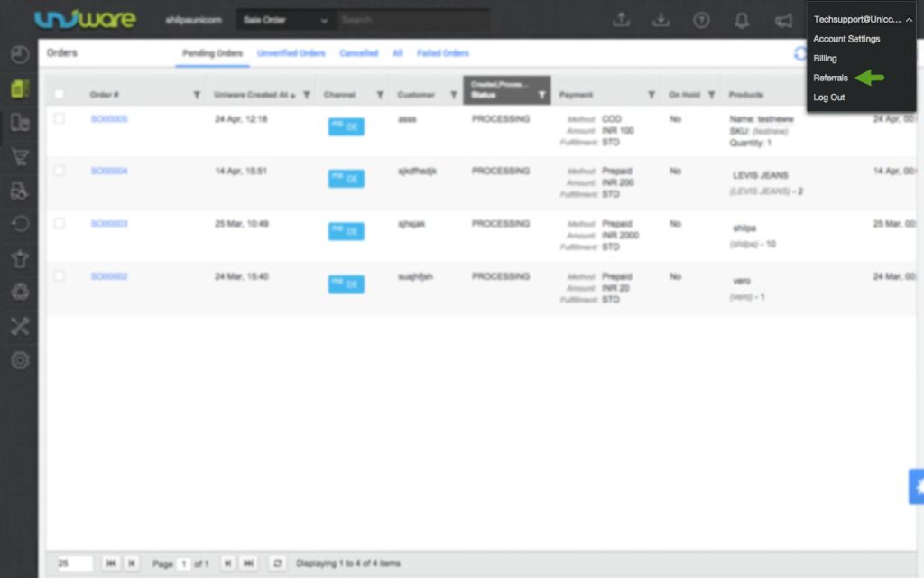Click the channel badge for order SO00002
924x578 pixels.
click(x=346, y=284)
